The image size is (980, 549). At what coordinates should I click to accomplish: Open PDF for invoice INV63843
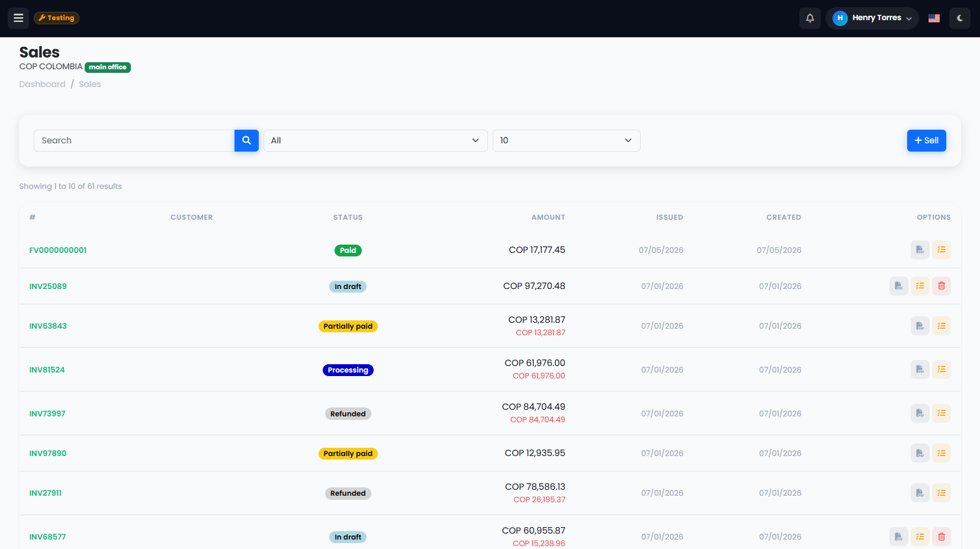click(920, 326)
